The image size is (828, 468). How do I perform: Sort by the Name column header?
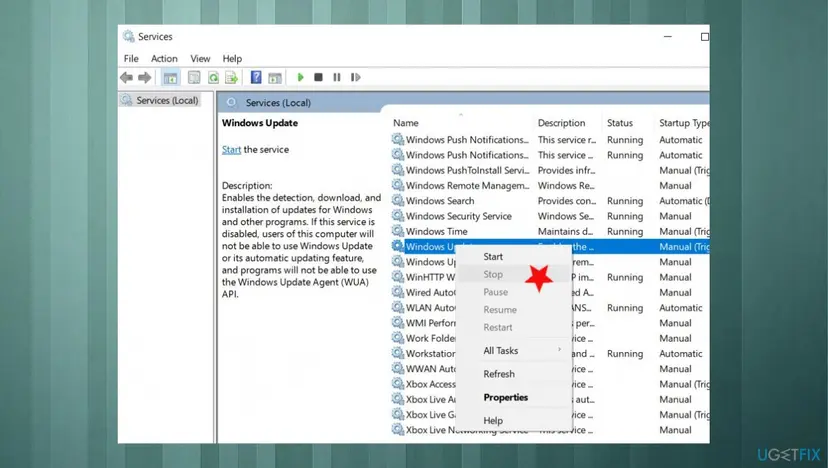[x=406, y=123]
